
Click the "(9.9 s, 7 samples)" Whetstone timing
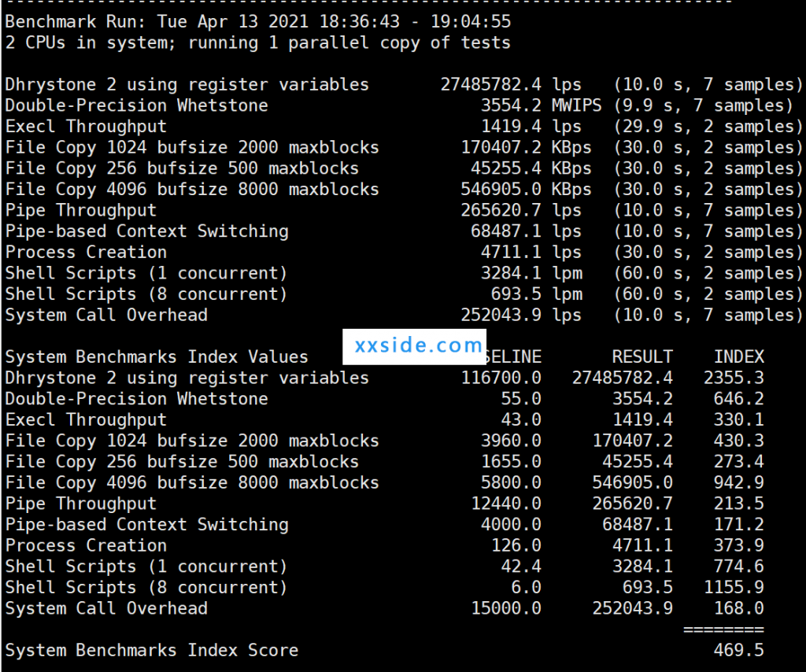point(703,105)
